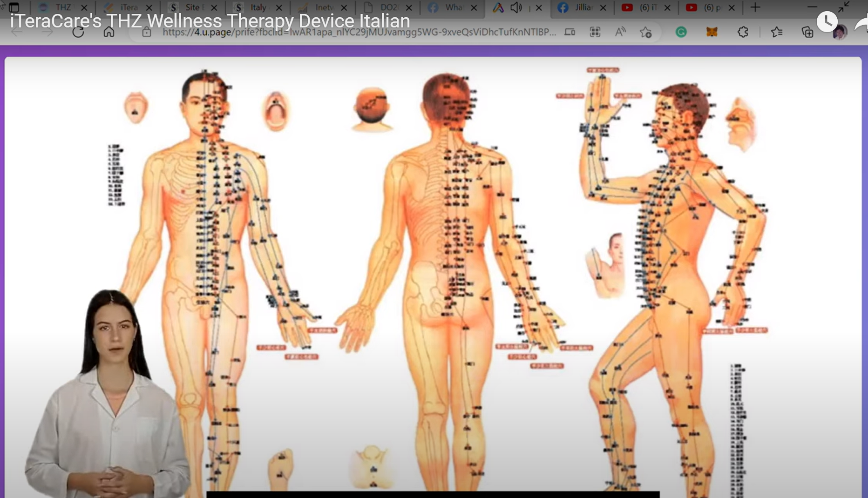Screen dimensions: 868x498
Task: Save video with Watch Later clock
Action: tap(827, 21)
